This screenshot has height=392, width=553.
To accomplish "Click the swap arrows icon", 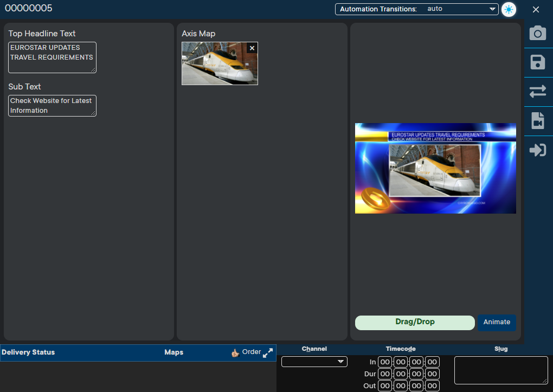I will pos(537,92).
